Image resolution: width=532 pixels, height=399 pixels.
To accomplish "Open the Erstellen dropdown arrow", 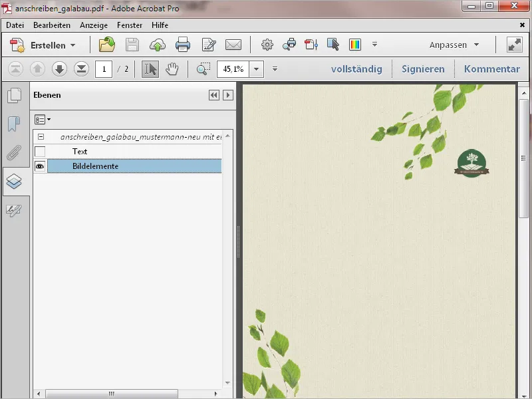I will [x=72, y=45].
